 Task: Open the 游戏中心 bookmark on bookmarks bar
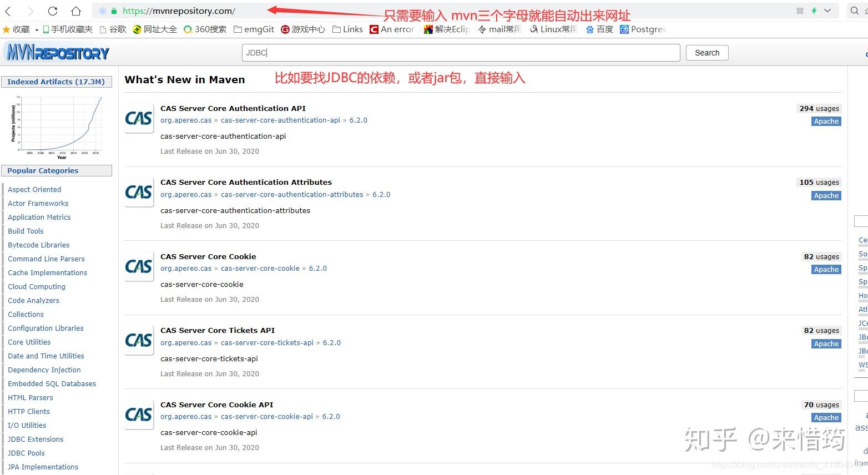[301, 29]
